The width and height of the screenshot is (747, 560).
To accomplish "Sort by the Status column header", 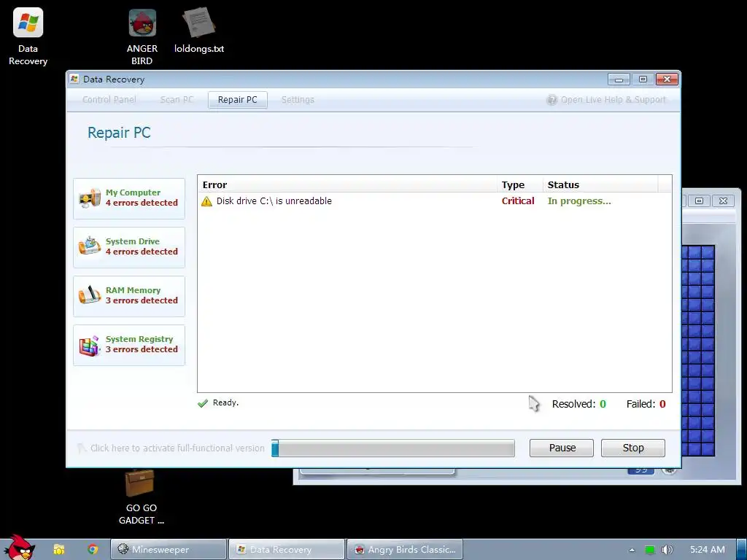I will pyautogui.click(x=600, y=184).
